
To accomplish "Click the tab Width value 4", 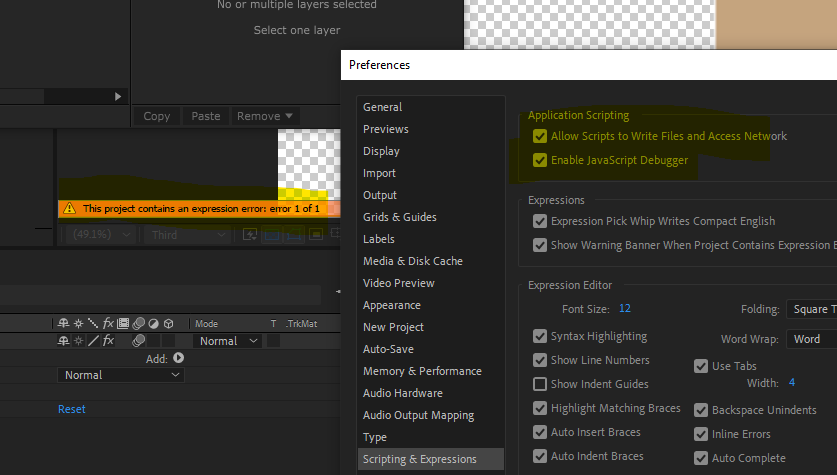I will coord(792,382).
